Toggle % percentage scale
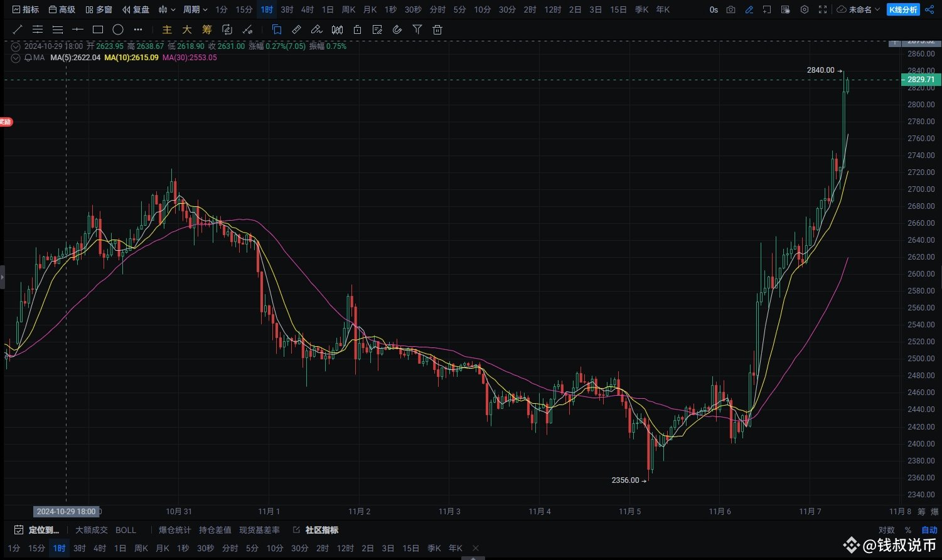The image size is (942, 560). coord(908,530)
